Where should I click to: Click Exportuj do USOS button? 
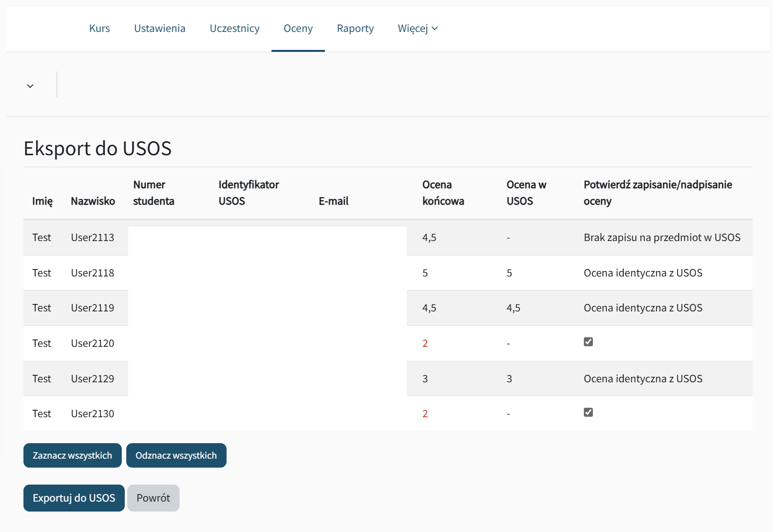74,498
